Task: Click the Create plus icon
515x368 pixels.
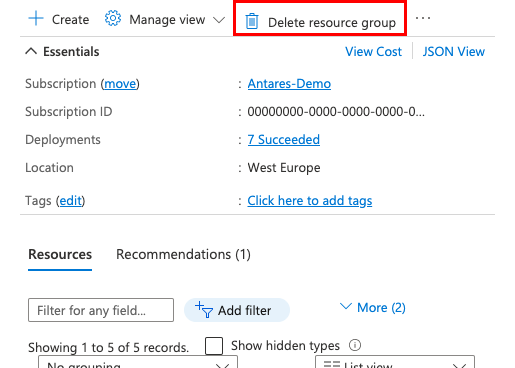Action: click(36, 18)
